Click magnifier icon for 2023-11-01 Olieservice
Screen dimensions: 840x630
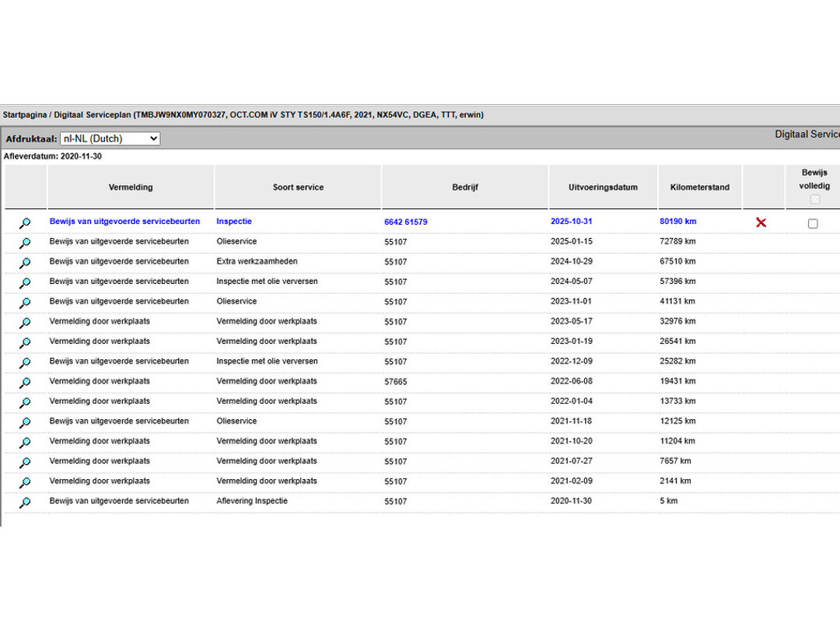tap(25, 303)
